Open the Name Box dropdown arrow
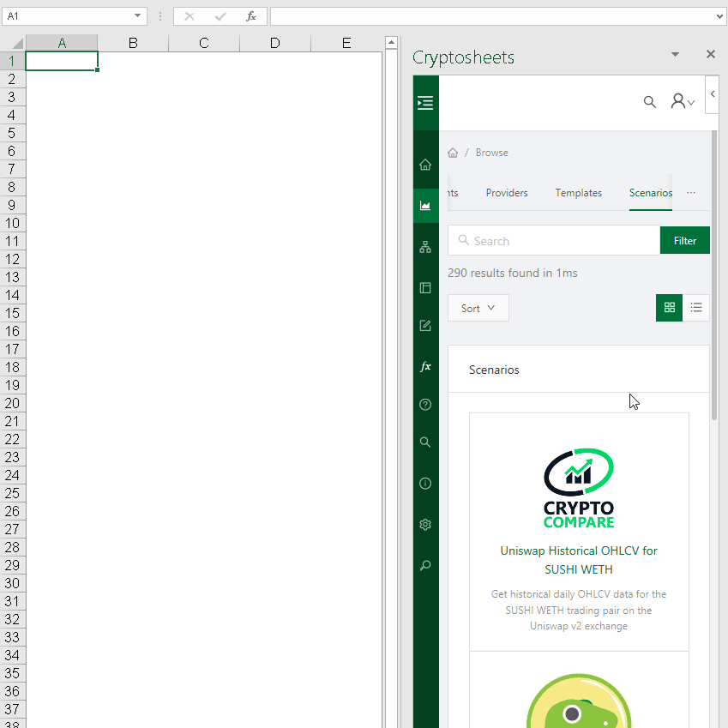The image size is (728, 728). pos(137,15)
